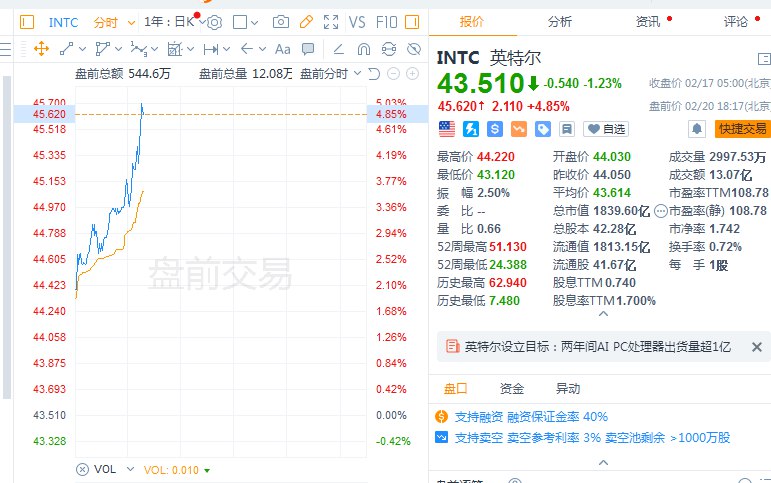The image size is (771, 483).
Task: Select the Aa text annotation tool
Action: point(283,49)
